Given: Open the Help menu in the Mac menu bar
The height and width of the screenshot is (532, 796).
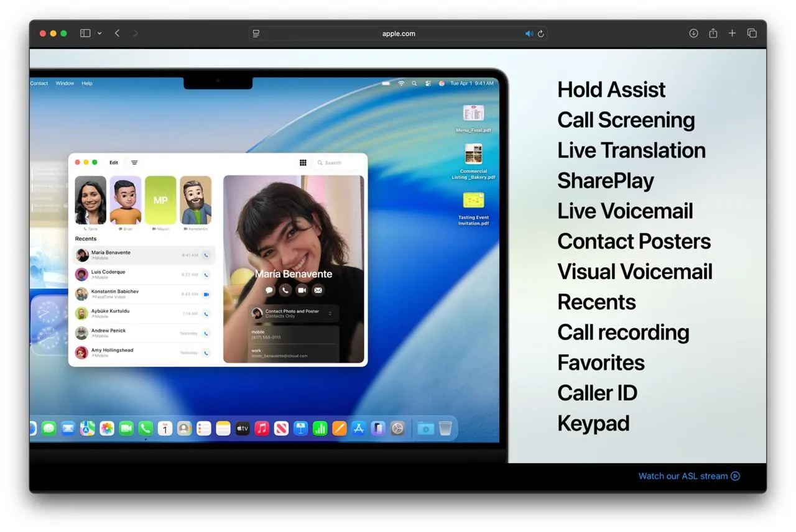Looking at the screenshot, I should 87,83.
